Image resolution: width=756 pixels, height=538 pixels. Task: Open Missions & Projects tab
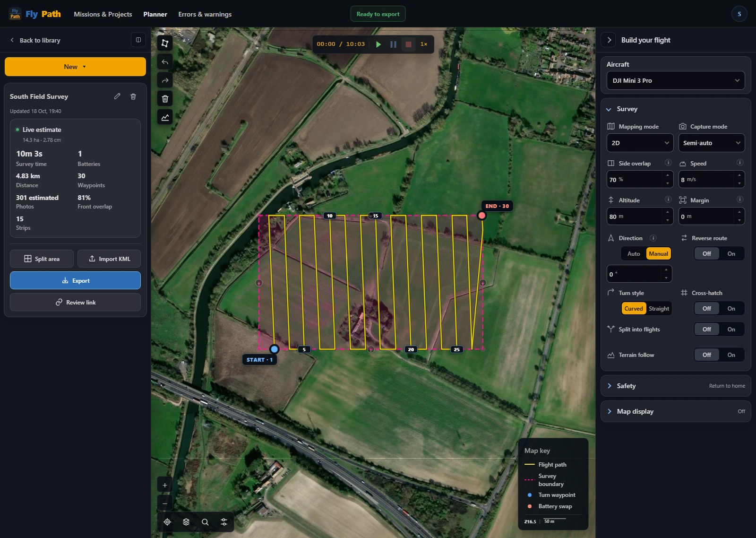(103, 14)
